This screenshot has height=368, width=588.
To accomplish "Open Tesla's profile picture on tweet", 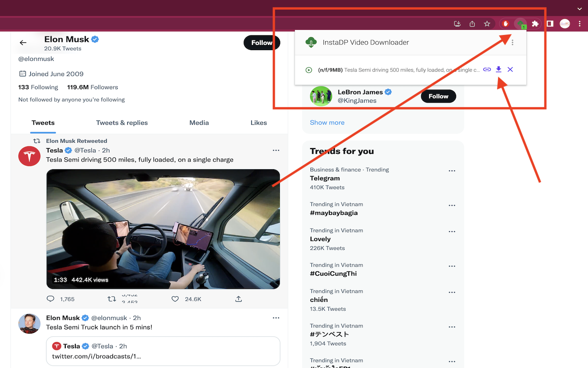I will [x=29, y=157].
